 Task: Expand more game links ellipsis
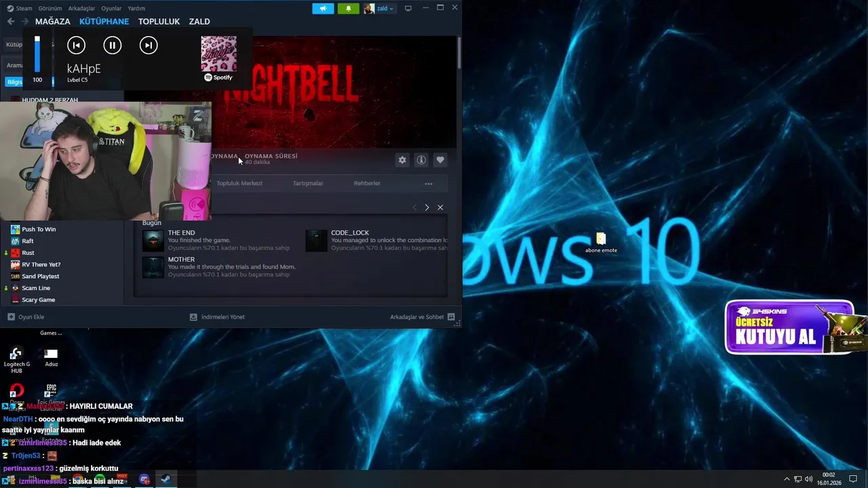(429, 184)
